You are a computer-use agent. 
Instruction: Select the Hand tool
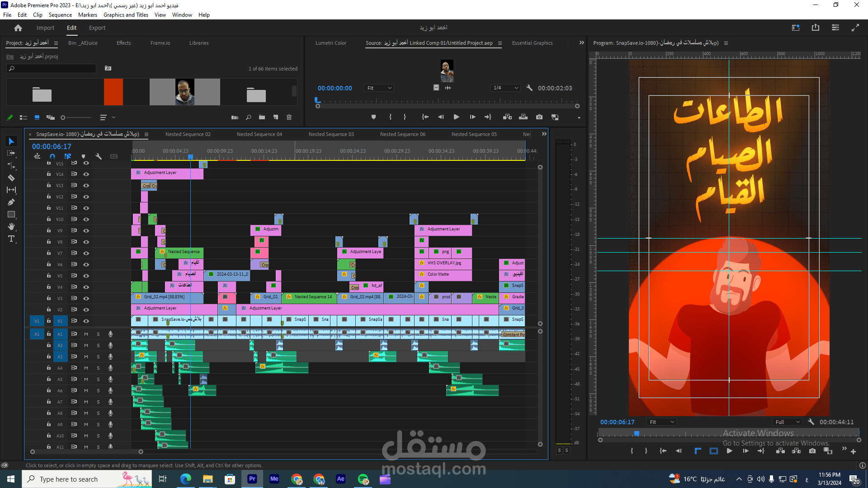coord(11,226)
